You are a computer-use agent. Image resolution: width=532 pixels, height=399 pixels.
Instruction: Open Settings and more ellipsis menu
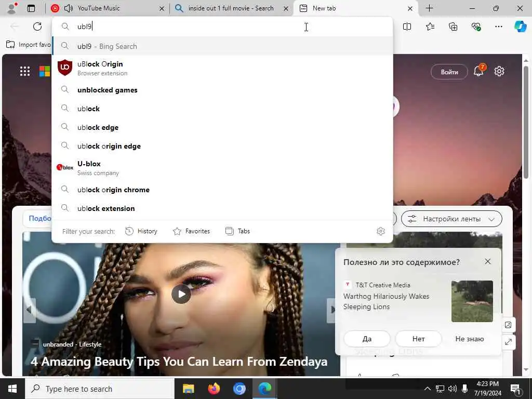(x=498, y=26)
